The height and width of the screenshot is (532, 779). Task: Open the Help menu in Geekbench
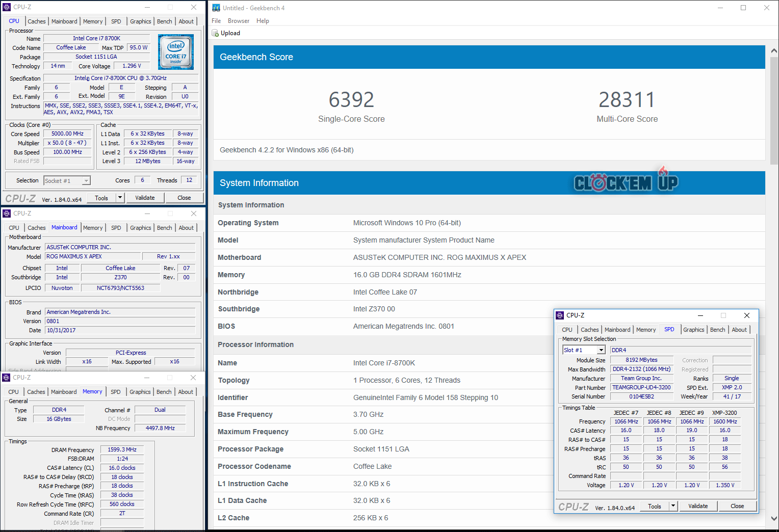[x=263, y=21]
